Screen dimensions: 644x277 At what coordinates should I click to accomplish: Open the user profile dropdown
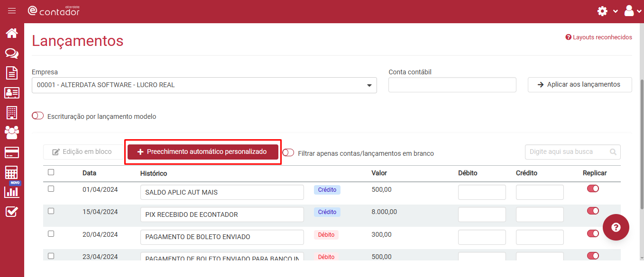633,11
